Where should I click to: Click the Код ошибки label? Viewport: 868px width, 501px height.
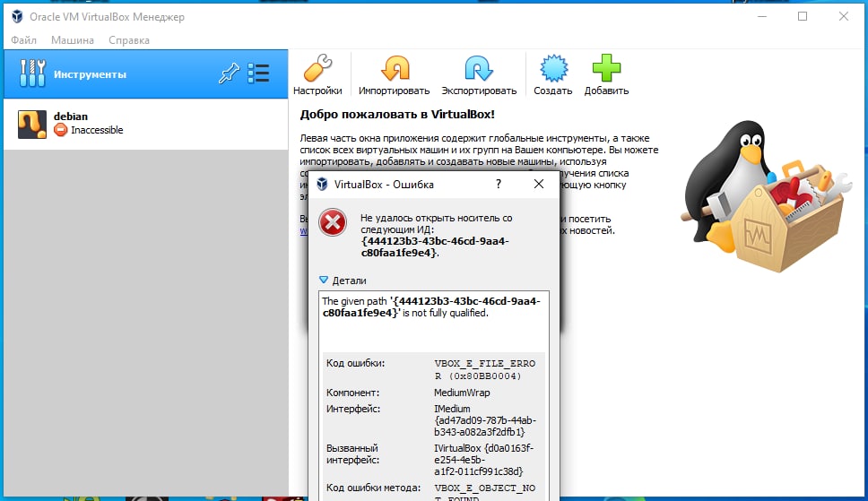[355, 363]
